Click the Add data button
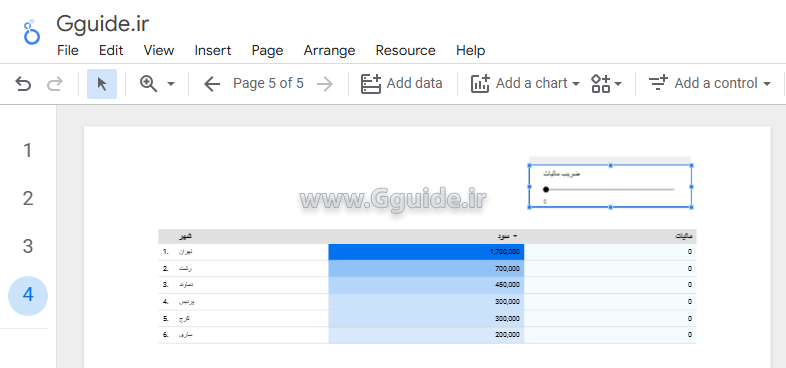 tap(402, 83)
